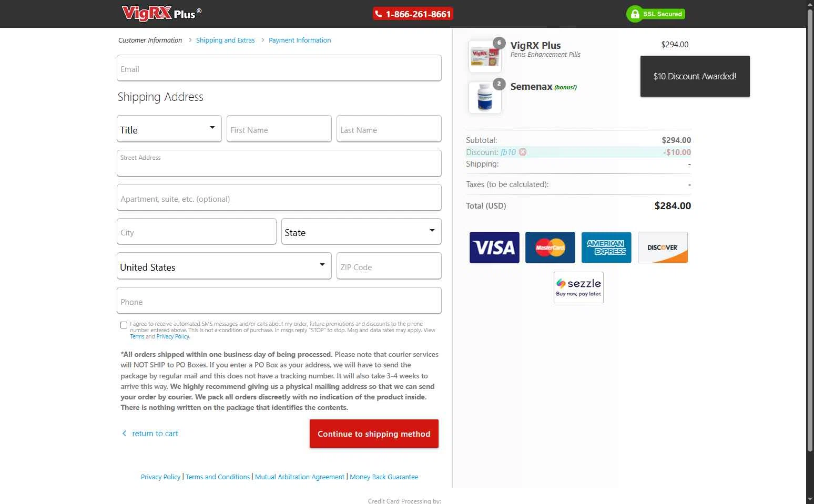
Task: Click the VigRX Plus logo
Action: tap(161, 13)
